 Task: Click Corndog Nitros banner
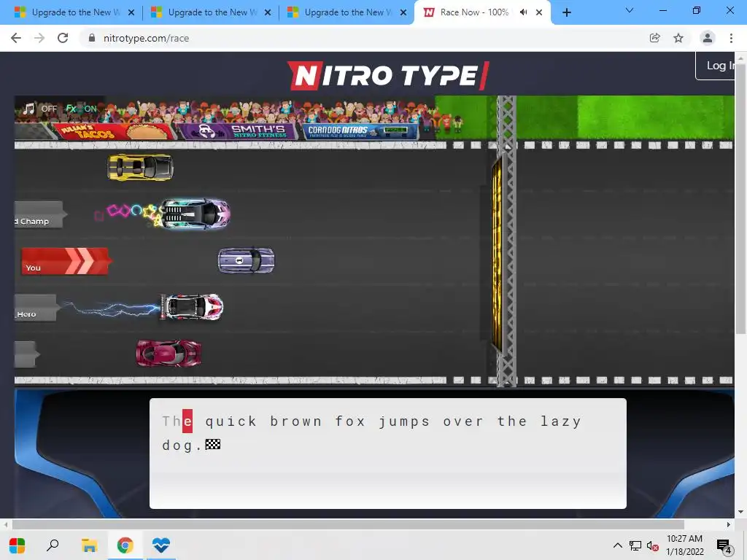tap(360, 131)
